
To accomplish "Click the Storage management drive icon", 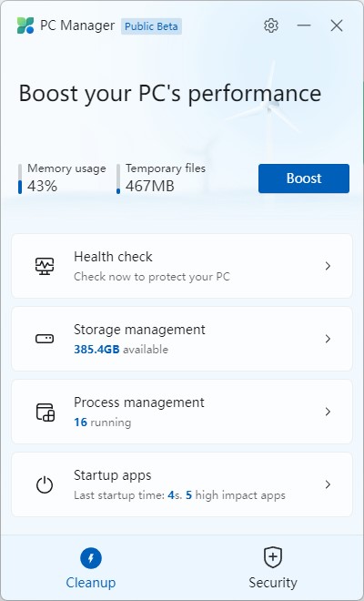I will (x=45, y=339).
